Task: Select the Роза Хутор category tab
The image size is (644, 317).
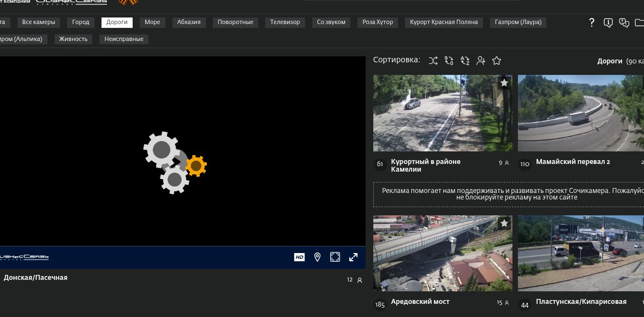Action: tap(378, 22)
